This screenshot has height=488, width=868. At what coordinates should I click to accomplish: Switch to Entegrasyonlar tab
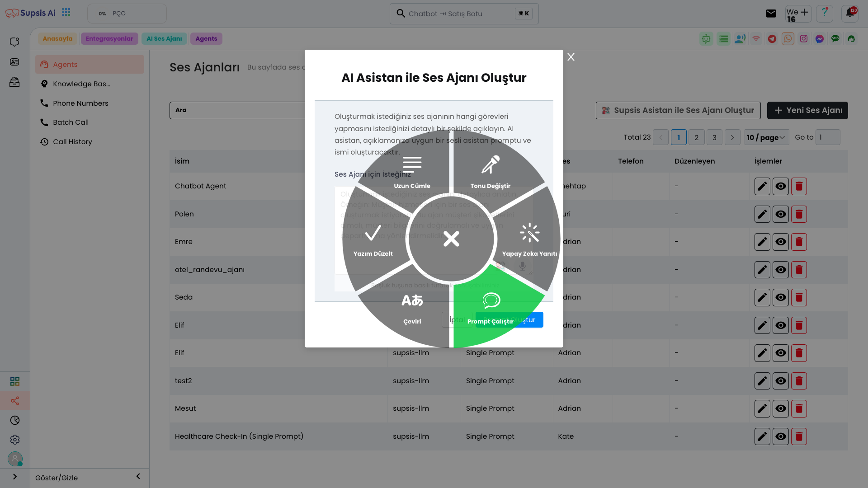click(109, 39)
